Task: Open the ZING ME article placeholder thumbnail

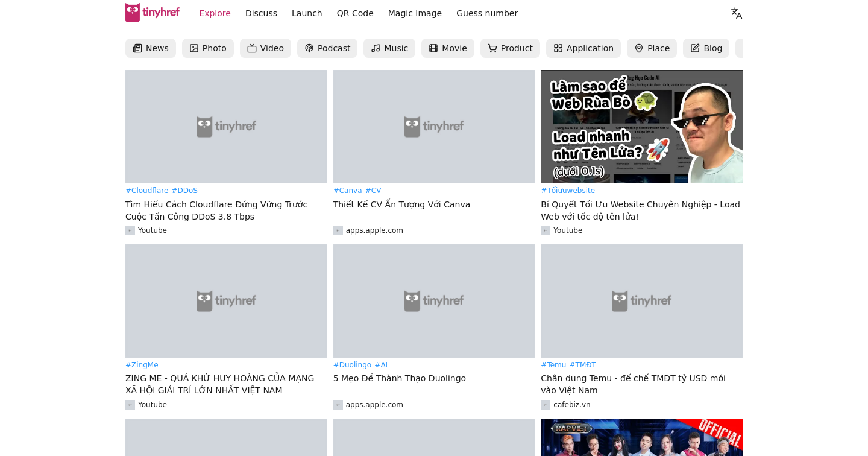Action: click(226, 301)
